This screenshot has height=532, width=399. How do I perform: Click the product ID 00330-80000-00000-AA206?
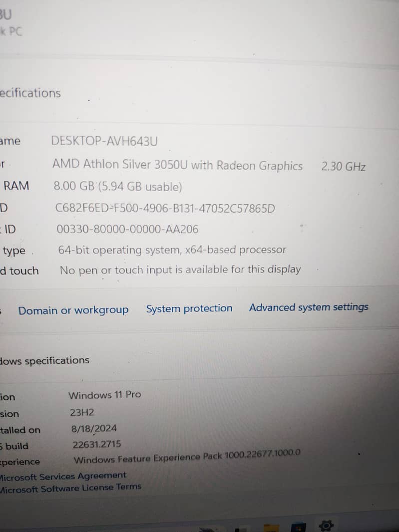pos(127,229)
